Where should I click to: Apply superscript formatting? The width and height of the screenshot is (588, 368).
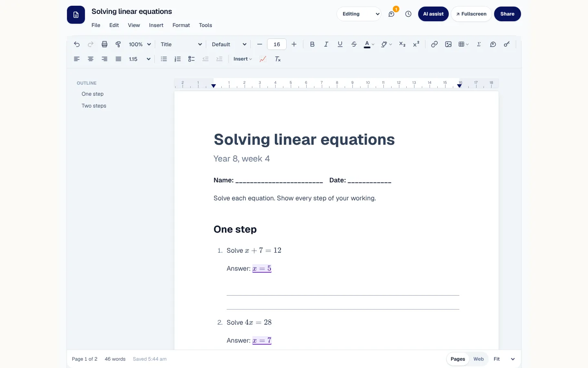tap(416, 44)
